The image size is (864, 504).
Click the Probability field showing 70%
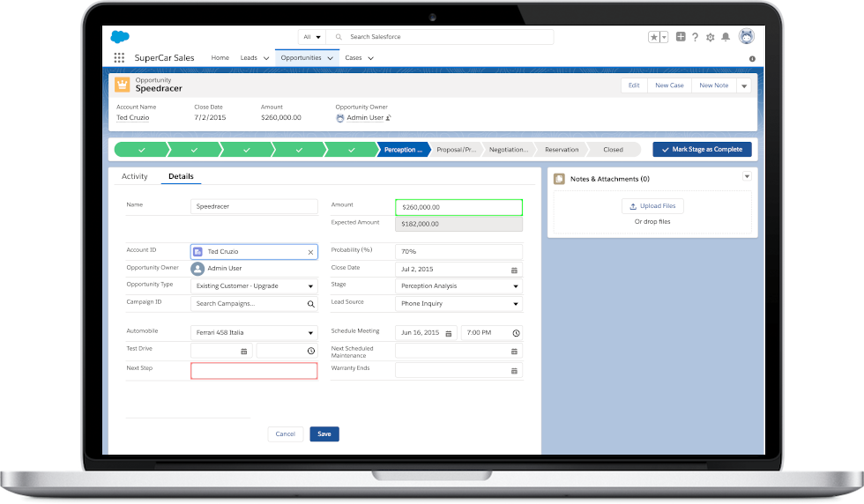(458, 252)
